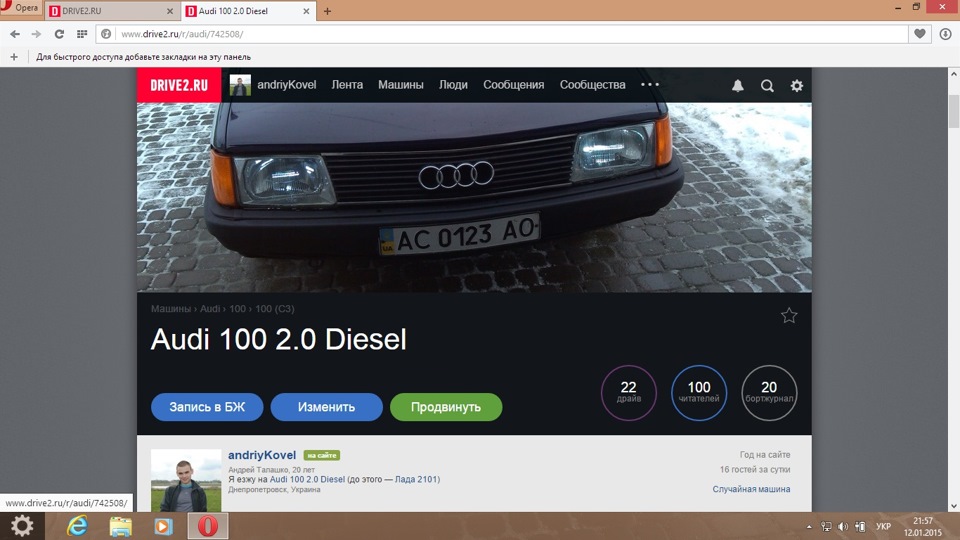
Task: Open the Сообщения menu item
Action: tap(514, 85)
